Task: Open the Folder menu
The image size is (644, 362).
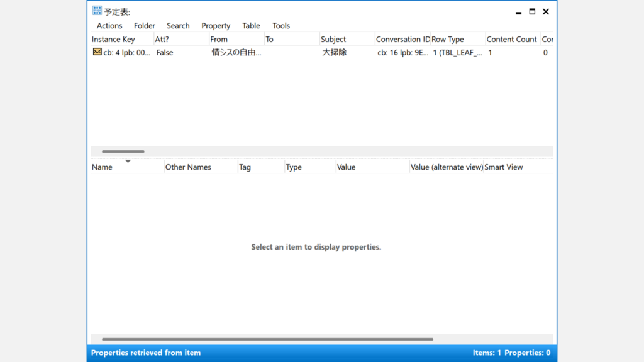Action: coord(145,26)
